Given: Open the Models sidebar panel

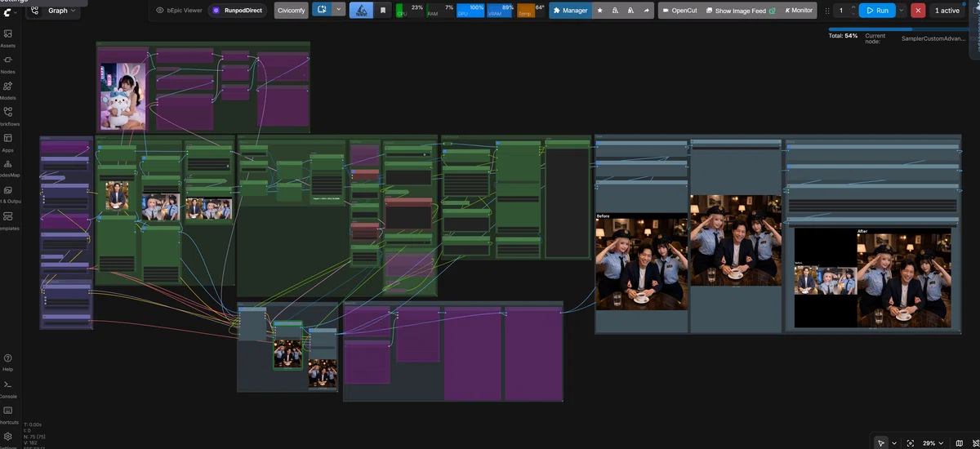Looking at the screenshot, I should pyautogui.click(x=7, y=90).
